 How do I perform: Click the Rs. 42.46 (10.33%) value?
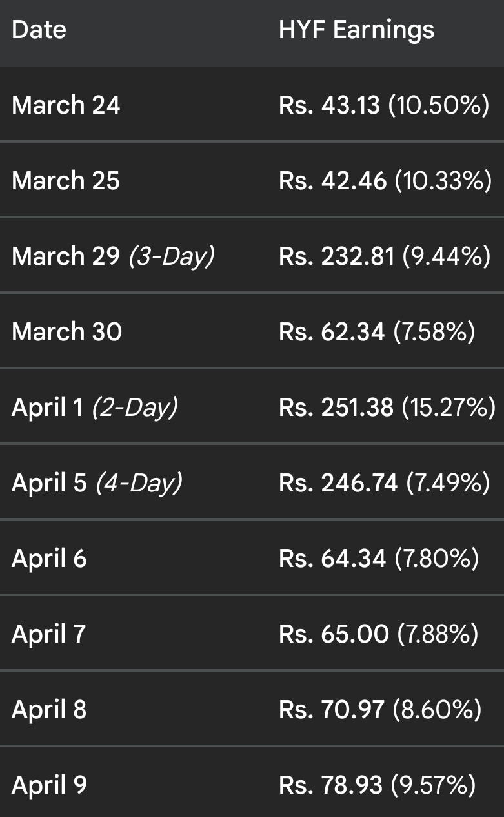tap(385, 180)
